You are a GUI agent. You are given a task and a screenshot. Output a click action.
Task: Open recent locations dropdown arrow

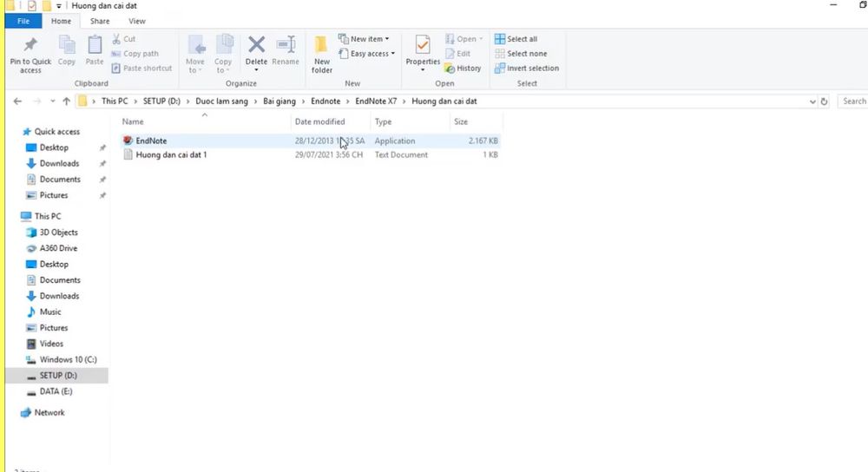pos(53,102)
